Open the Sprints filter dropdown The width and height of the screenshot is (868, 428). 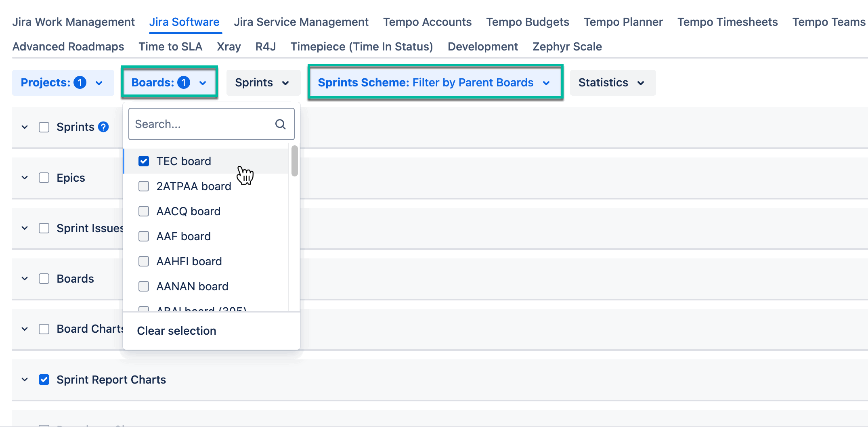(x=263, y=82)
